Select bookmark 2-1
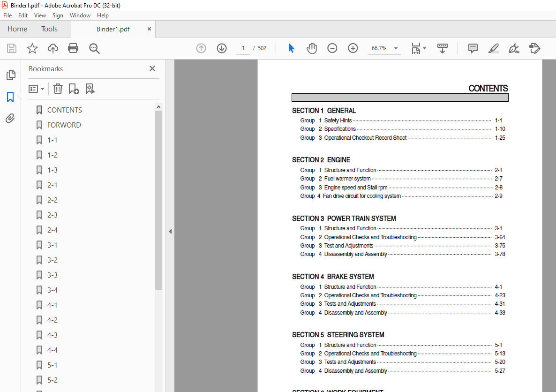The width and height of the screenshot is (556, 392). click(x=53, y=185)
